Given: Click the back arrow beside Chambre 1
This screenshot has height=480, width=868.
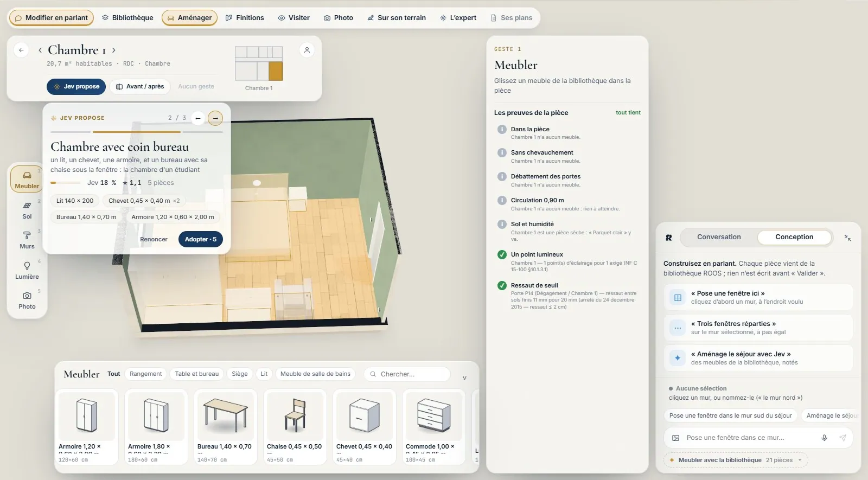Looking at the screenshot, I should tap(21, 50).
